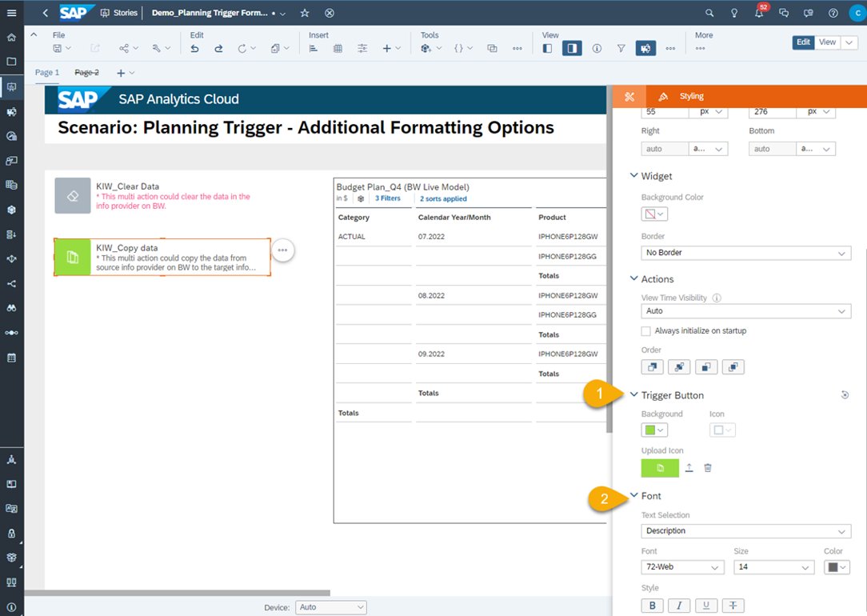Click the Edit mode button at top right
The width and height of the screenshot is (867, 616).
tap(803, 42)
